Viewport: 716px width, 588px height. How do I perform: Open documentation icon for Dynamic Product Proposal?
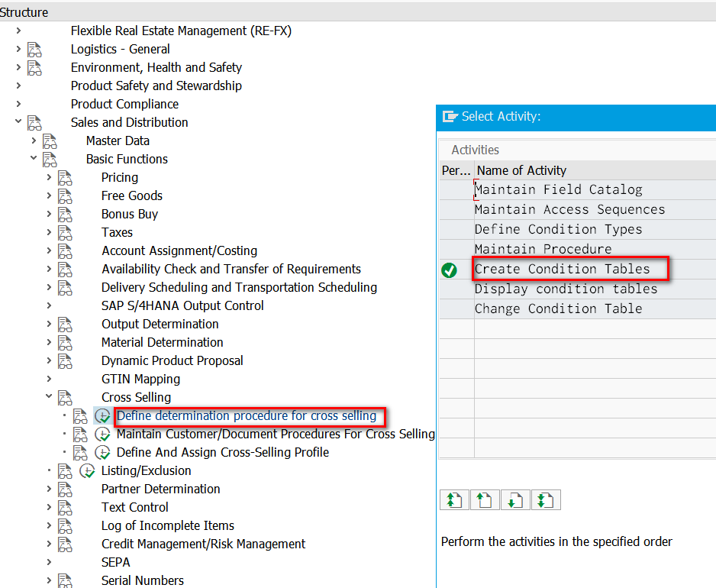click(x=65, y=361)
